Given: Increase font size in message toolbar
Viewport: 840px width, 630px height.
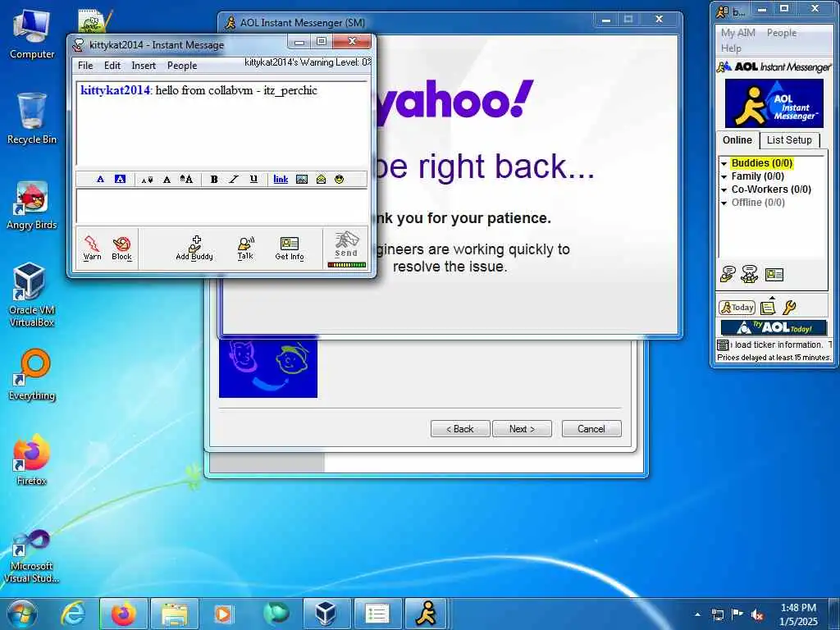Looking at the screenshot, I should [186, 180].
